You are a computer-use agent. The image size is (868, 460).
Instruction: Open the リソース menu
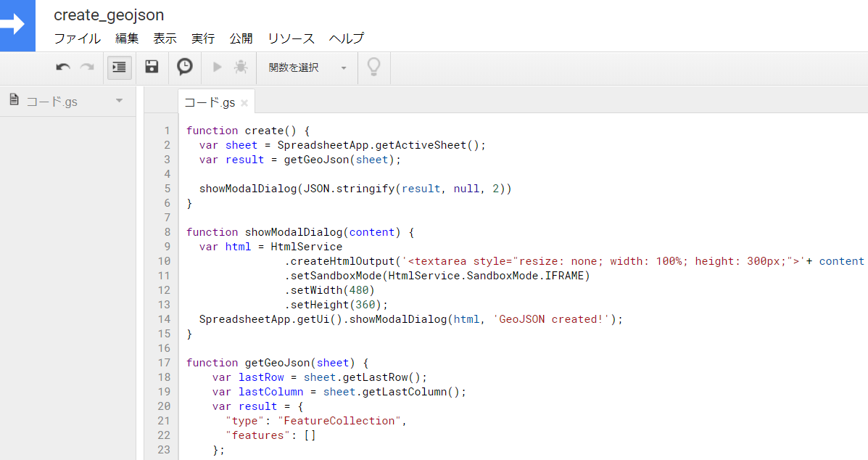click(291, 38)
